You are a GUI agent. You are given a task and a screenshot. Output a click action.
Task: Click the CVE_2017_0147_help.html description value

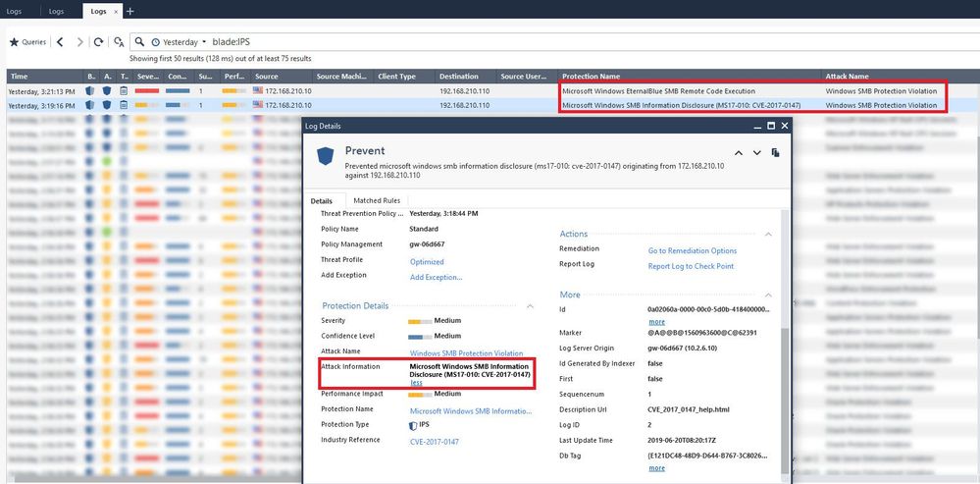(689, 409)
